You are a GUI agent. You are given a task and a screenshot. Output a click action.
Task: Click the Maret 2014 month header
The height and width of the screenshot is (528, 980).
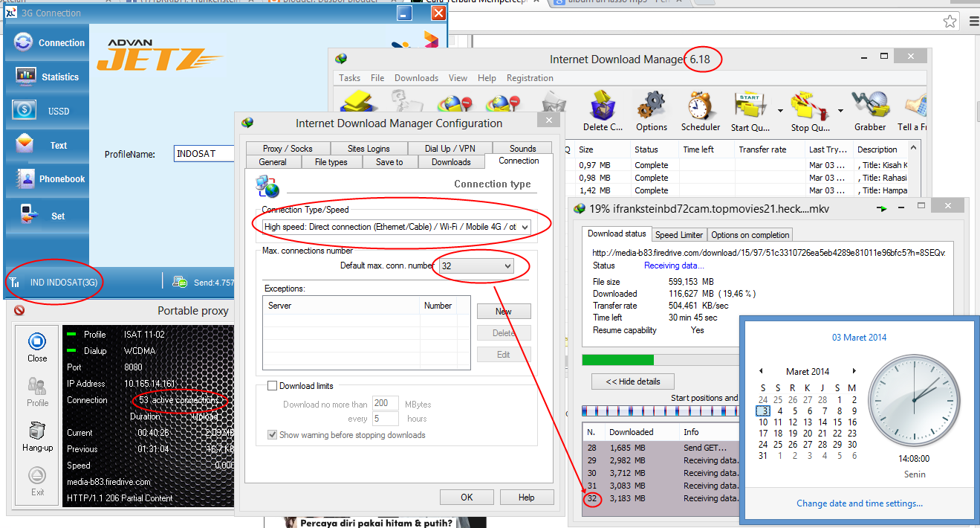(x=807, y=371)
